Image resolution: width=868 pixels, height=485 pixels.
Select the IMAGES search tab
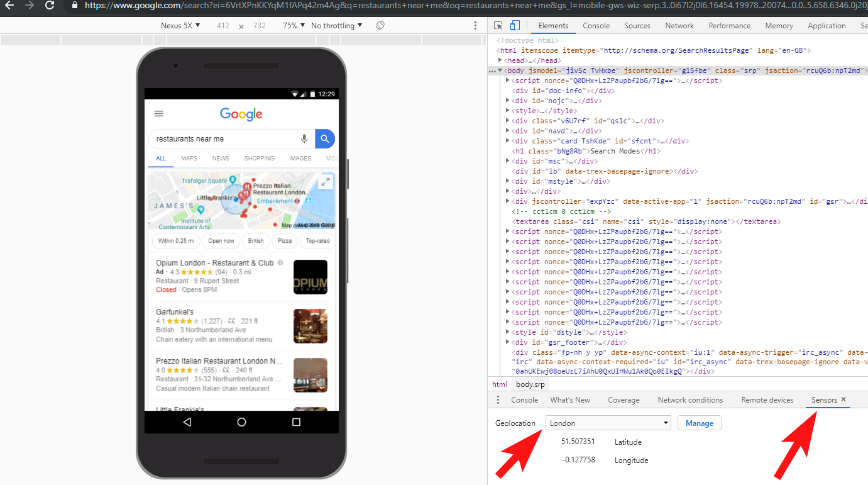pos(300,159)
